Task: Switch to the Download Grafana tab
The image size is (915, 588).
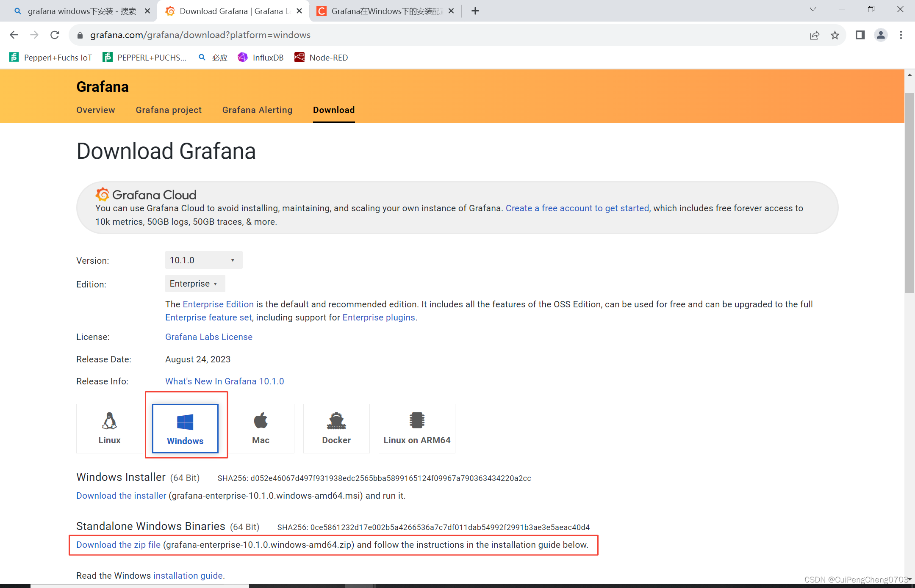Action: coord(229,11)
